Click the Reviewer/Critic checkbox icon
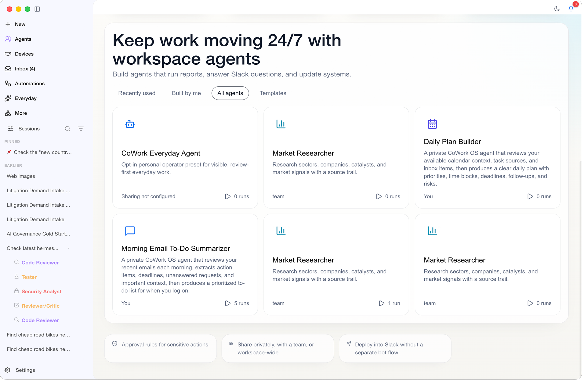This screenshot has width=588, height=380. (17, 305)
